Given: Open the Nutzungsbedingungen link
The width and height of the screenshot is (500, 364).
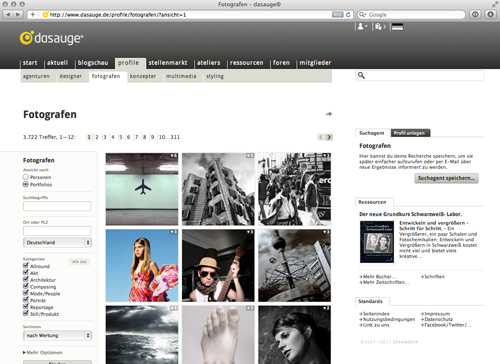Looking at the screenshot, I should (387, 319).
